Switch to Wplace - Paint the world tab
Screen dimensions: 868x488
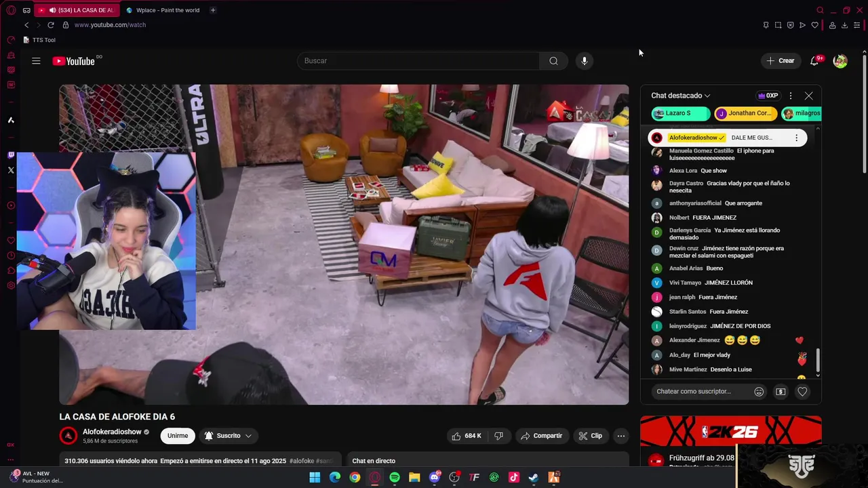163,10
